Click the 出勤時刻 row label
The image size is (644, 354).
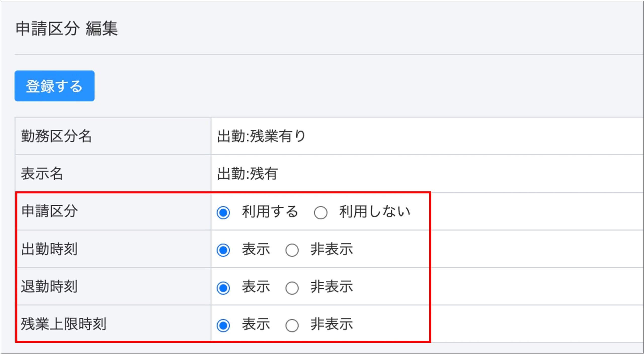(x=49, y=249)
